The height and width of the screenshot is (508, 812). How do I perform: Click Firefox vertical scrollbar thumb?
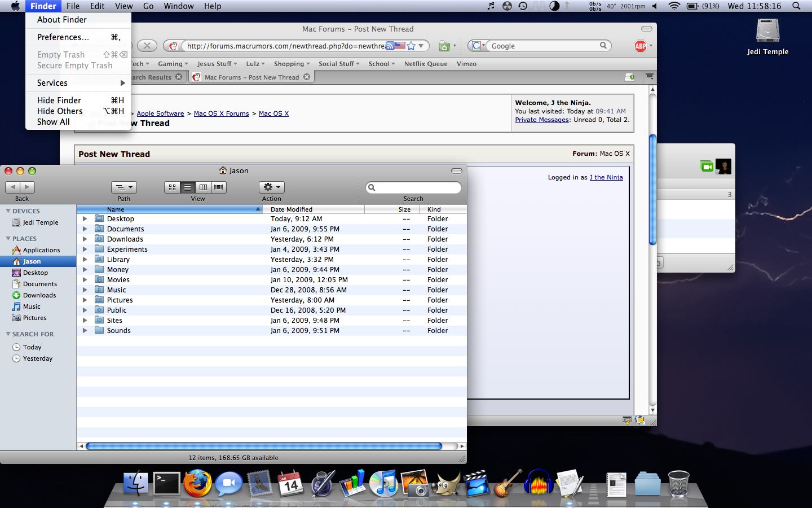pos(653,190)
